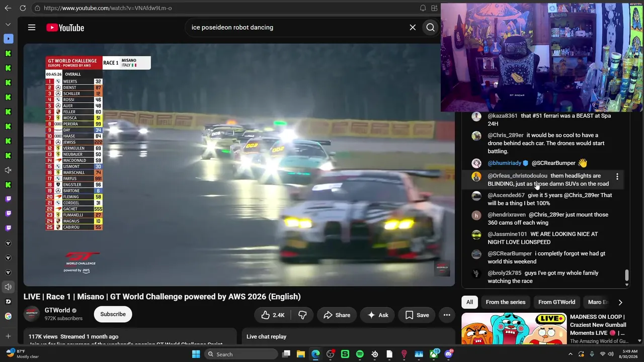
Task: Open the YouTube guide hamburger menu
Action: (32, 28)
